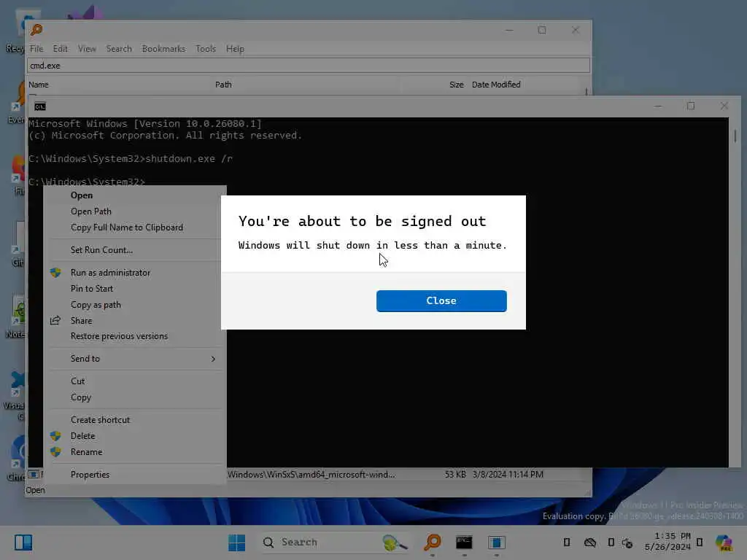Choose Run as administrator
This screenshot has height=560, width=747.
(x=110, y=273)
